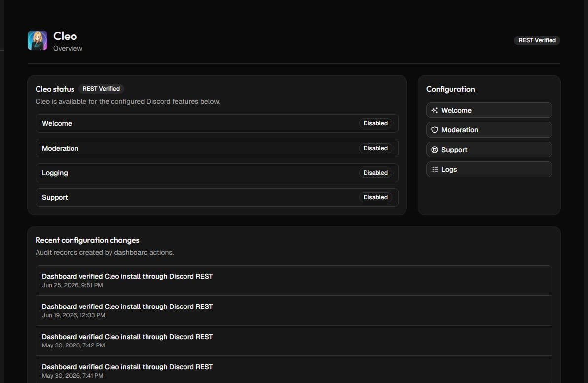Click 'Audit records created by dashboard actions' text
The image size is (588, 383).
(105, 253)
